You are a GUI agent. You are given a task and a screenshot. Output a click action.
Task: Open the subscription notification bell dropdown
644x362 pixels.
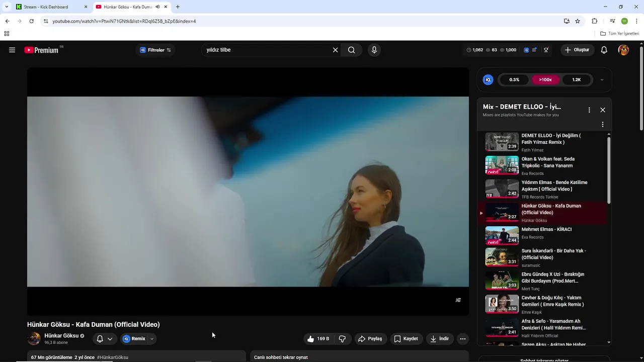coord(105,339)
